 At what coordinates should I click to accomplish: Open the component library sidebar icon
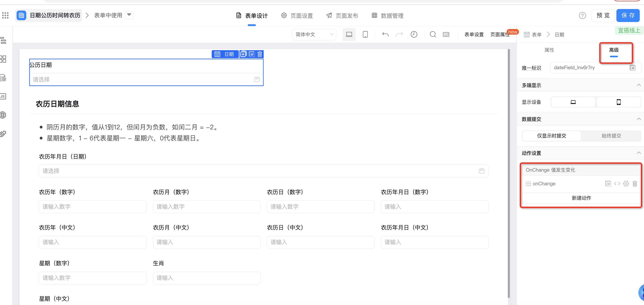pos(3,59)
